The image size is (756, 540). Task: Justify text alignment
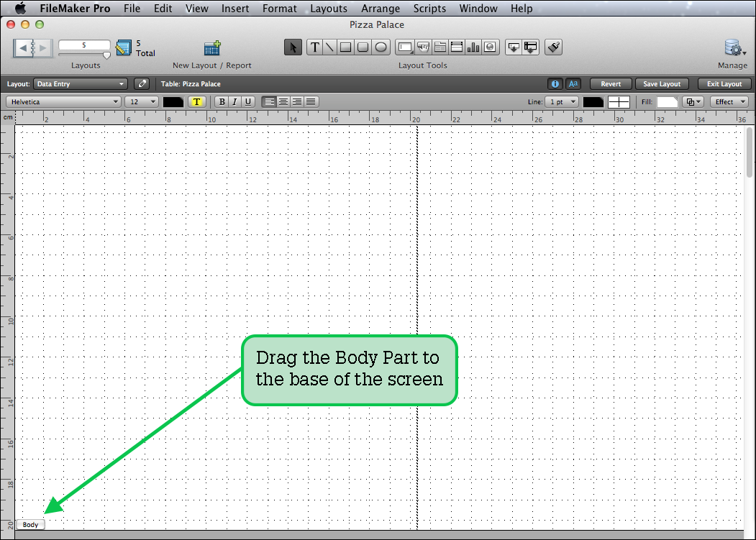click(311, 101)
